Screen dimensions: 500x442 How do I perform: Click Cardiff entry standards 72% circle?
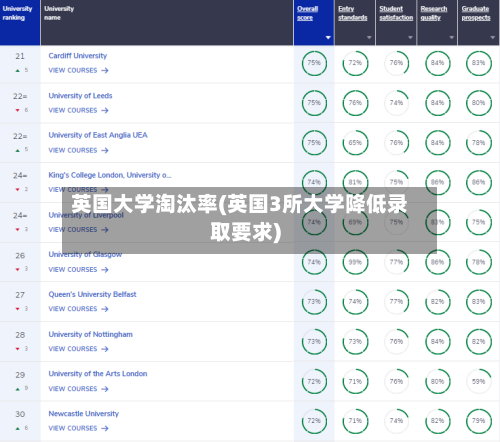[x=355, y=63]
